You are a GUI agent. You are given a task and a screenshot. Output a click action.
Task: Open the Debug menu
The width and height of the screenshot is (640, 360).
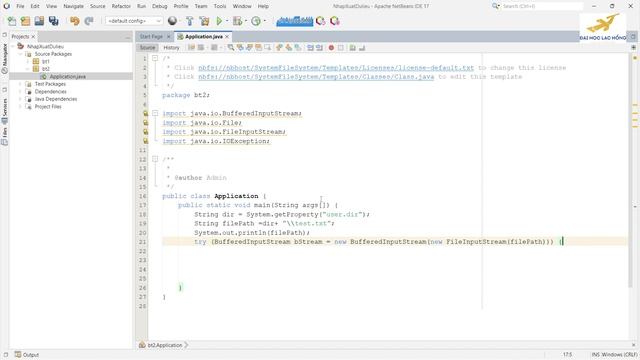tap(160, 6)
